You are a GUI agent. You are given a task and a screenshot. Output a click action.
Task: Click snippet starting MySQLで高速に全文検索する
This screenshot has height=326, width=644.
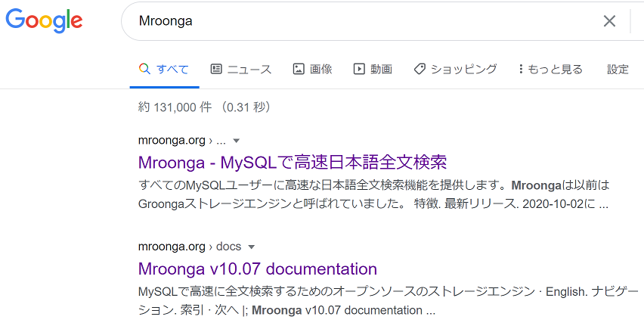[x=389, y=301]
